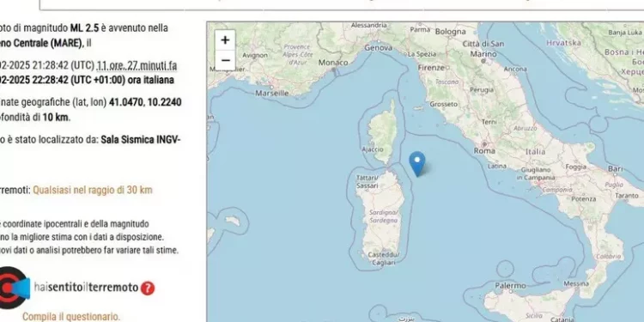The width and height of the screenshot is (644, 322).
Task: Click the 'ML 2.5' magnitude text
Action: (x=84, y=28)
